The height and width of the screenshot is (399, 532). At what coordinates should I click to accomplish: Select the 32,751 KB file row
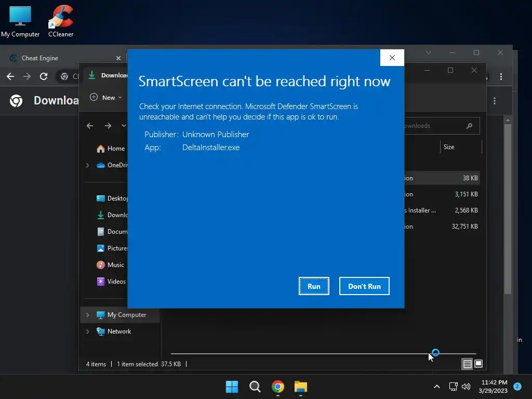pyautogui.click(x=442, y=227)
